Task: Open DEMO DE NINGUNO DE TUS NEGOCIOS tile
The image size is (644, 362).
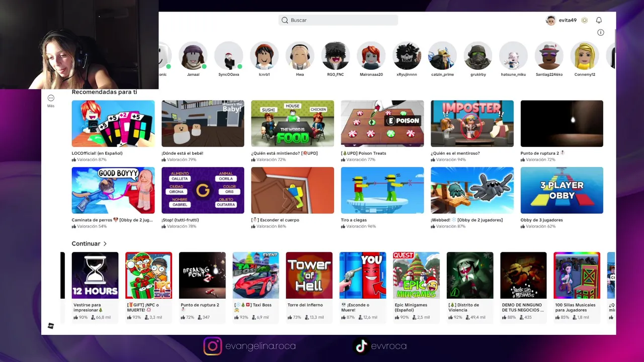Action: 523,276
